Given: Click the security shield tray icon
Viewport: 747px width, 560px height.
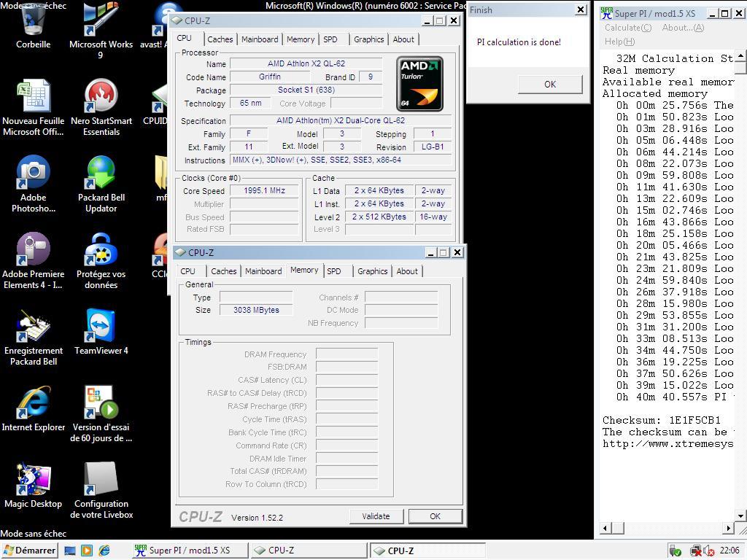Looking at the screenshot, I should pos(675,551).
